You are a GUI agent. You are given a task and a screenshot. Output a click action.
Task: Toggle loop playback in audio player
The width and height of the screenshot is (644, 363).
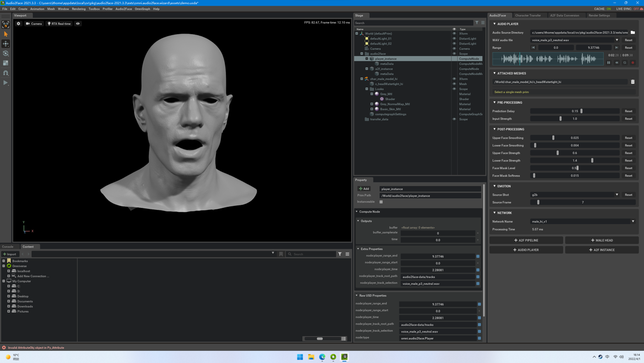(x=625, y=63)
